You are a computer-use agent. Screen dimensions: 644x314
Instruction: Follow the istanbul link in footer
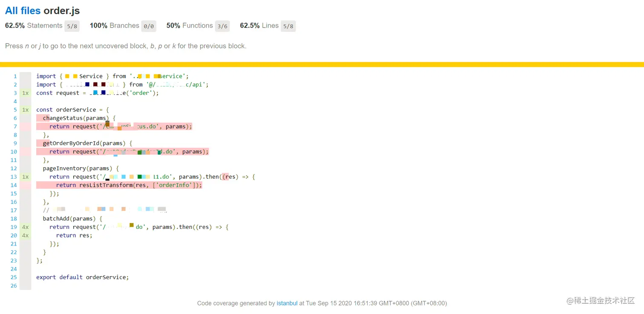click(x=287, y=303)
